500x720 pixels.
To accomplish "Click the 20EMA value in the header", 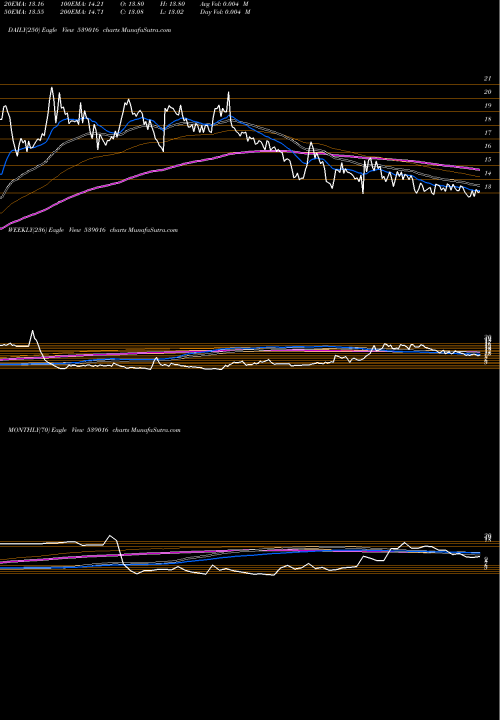I will (22, 4).
